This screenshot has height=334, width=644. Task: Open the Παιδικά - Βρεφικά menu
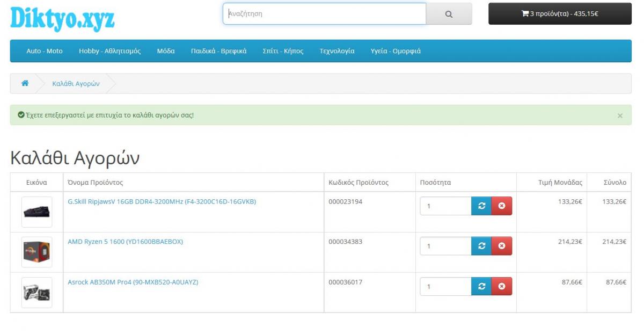tap(219, 51)
